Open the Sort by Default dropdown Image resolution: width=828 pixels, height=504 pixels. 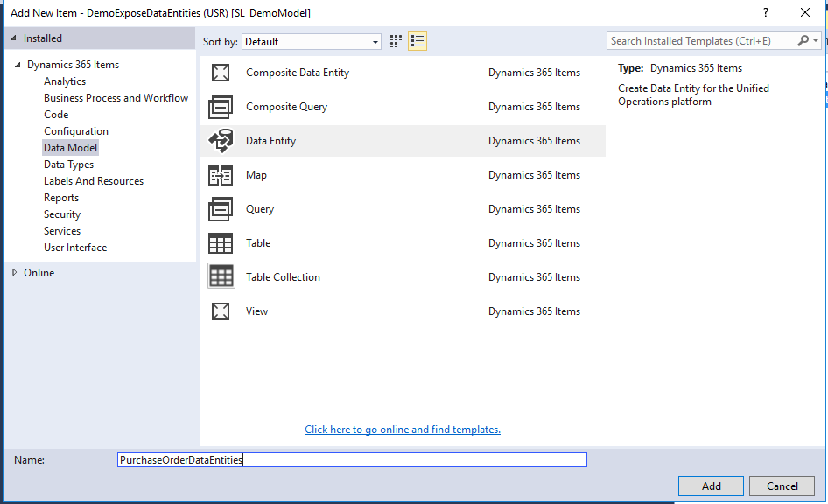point(311,42)
